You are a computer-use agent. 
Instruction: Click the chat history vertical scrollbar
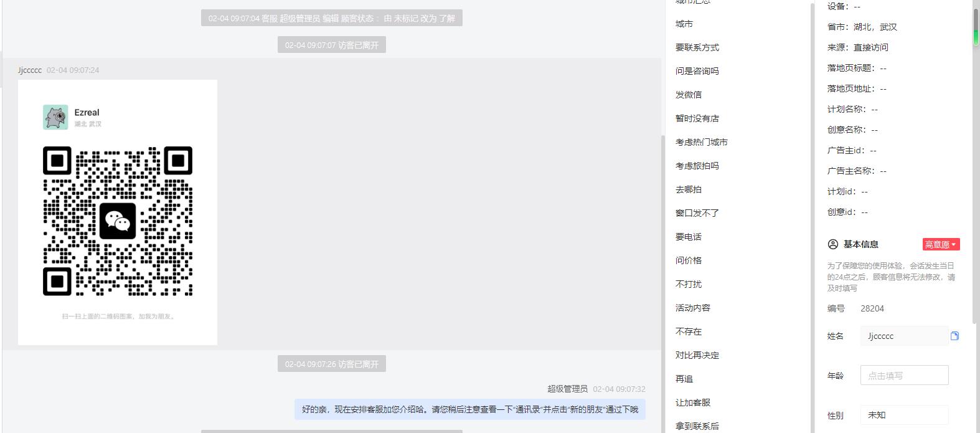tap(662, 283)
